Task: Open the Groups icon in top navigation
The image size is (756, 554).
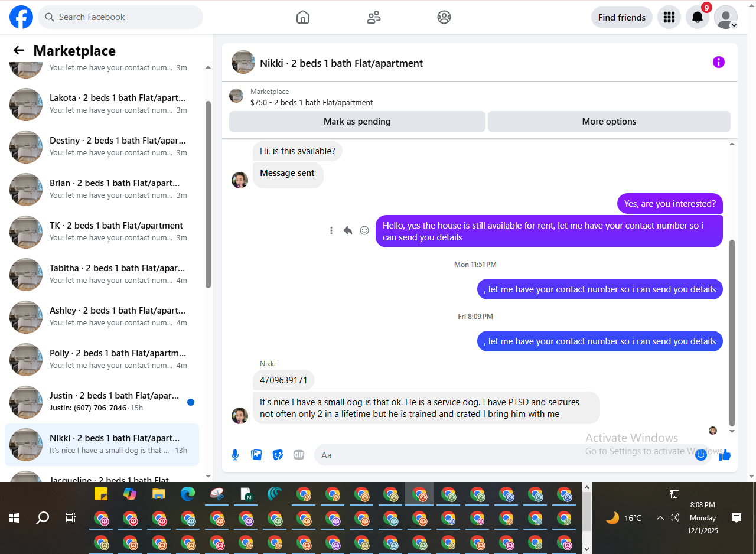Action: (x=444, y=17)
